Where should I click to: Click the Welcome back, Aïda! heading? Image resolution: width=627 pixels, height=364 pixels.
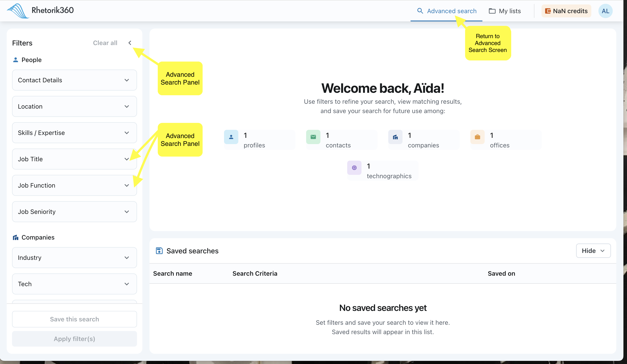coord(383,88)
